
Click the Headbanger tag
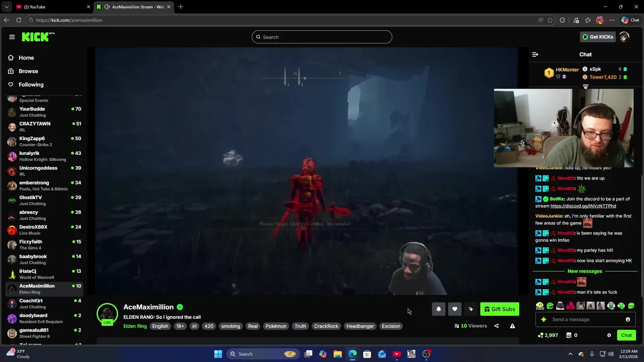(360, 326)
